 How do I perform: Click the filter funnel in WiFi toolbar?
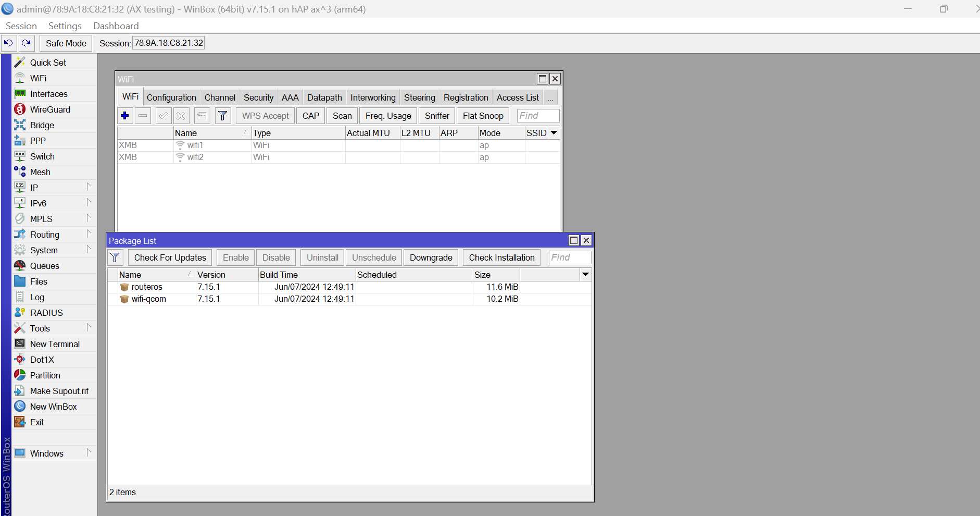click(222, 116)
